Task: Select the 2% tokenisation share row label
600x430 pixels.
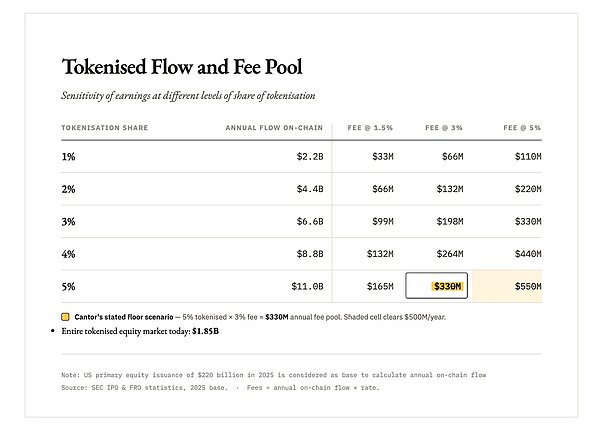Action: (68, 189)
